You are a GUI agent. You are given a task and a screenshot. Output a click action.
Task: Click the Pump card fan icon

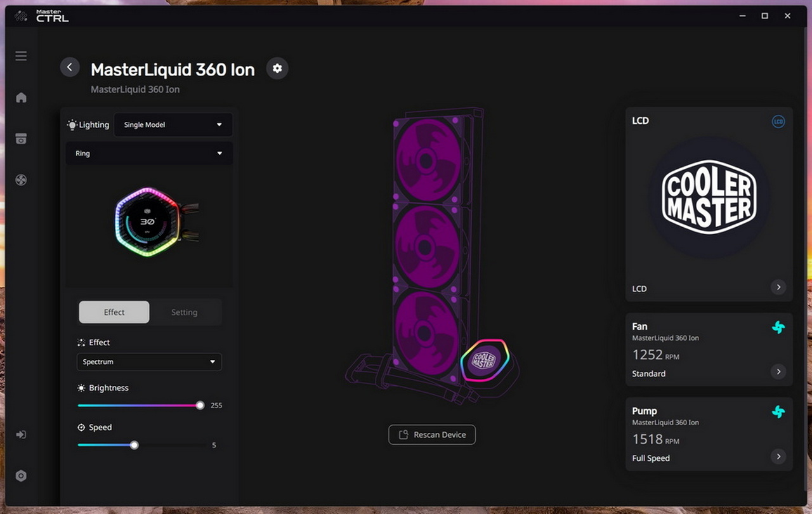778,412
